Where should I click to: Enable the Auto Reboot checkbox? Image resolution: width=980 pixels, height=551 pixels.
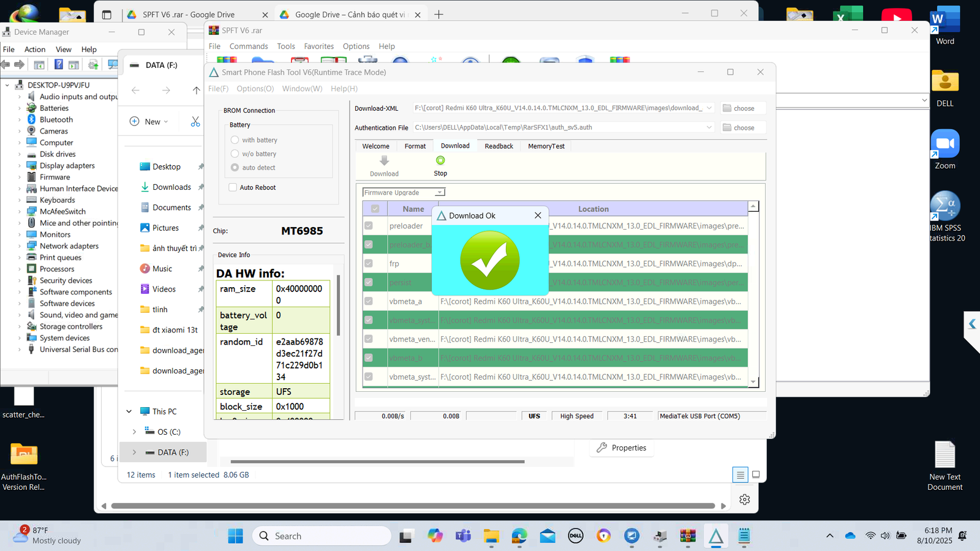(x=233, y=187)
